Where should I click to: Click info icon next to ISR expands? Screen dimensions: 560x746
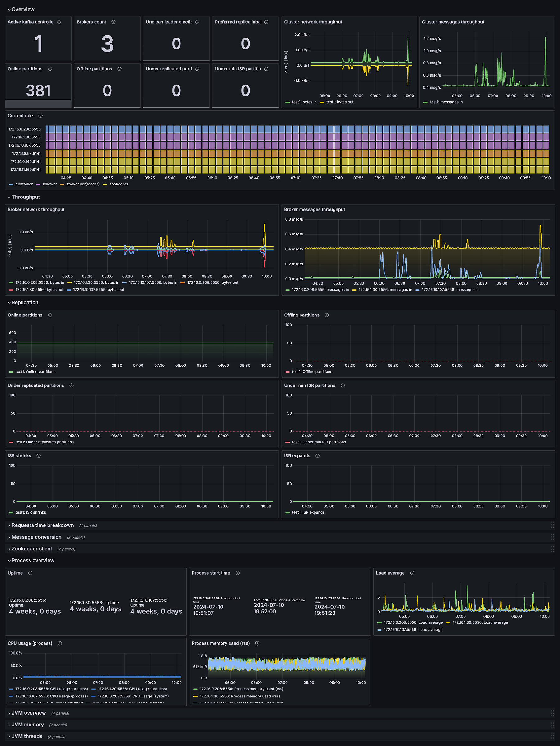point(317,456)
